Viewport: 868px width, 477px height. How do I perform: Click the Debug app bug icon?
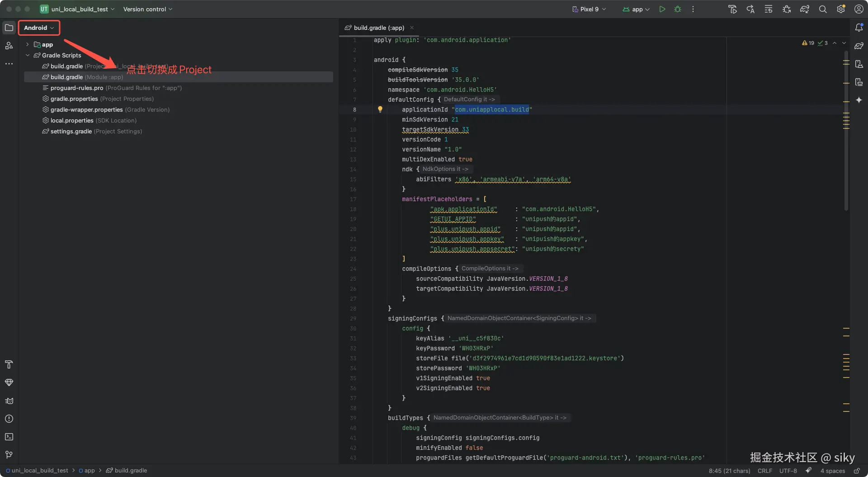677,9
